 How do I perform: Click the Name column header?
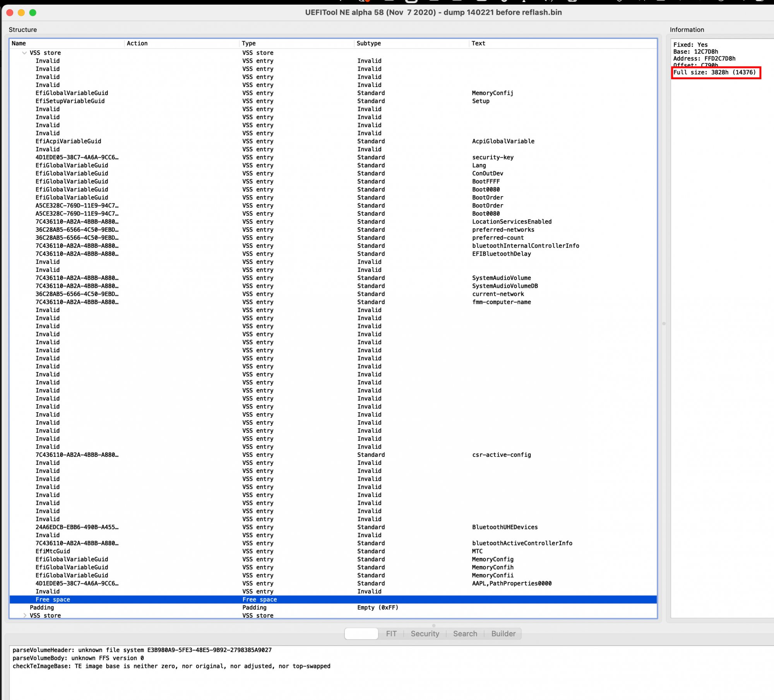[19, 43]
